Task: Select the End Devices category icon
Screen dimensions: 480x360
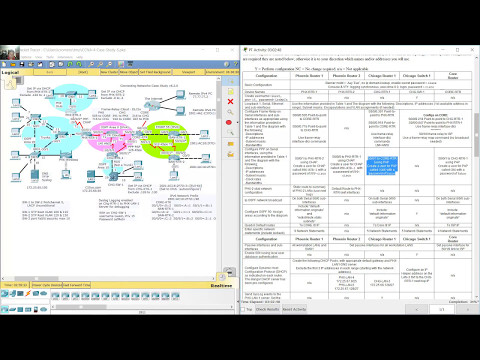Action: (12, 294)
